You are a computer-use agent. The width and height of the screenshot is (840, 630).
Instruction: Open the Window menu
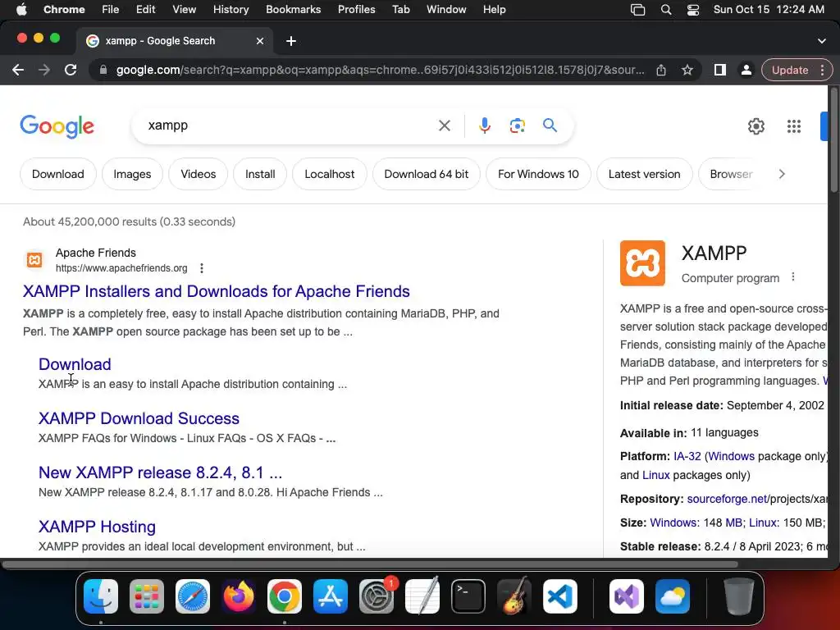point(446,10)
